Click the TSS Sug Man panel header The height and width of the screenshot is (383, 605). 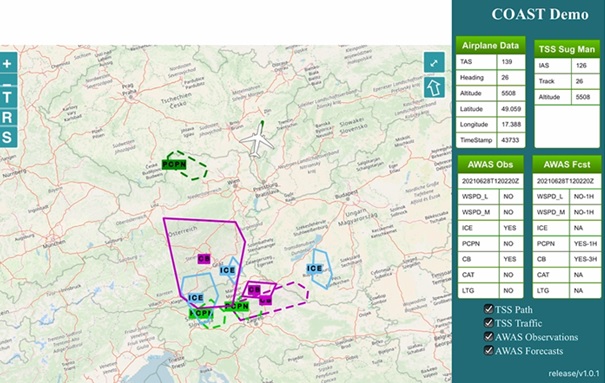pyautogui.click(x=567, y=49)
